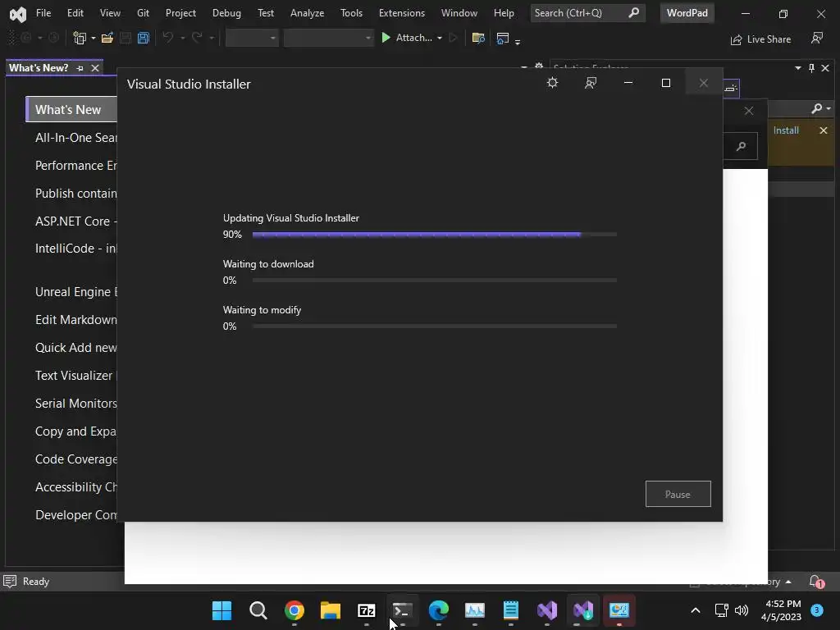Click the Redo toolbar icon
Viewport: 840px width, 630px height.
197,38
